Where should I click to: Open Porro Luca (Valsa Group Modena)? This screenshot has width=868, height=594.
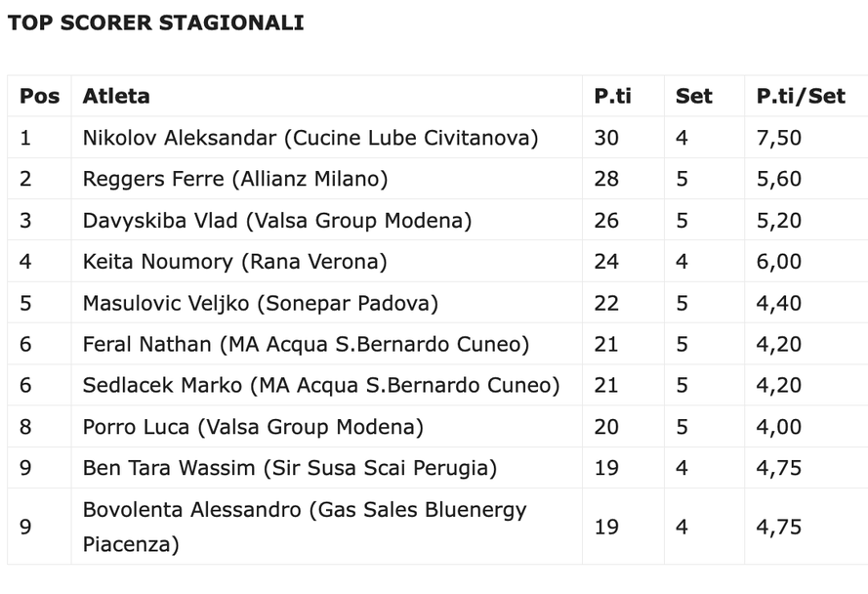tap(253, 427)
